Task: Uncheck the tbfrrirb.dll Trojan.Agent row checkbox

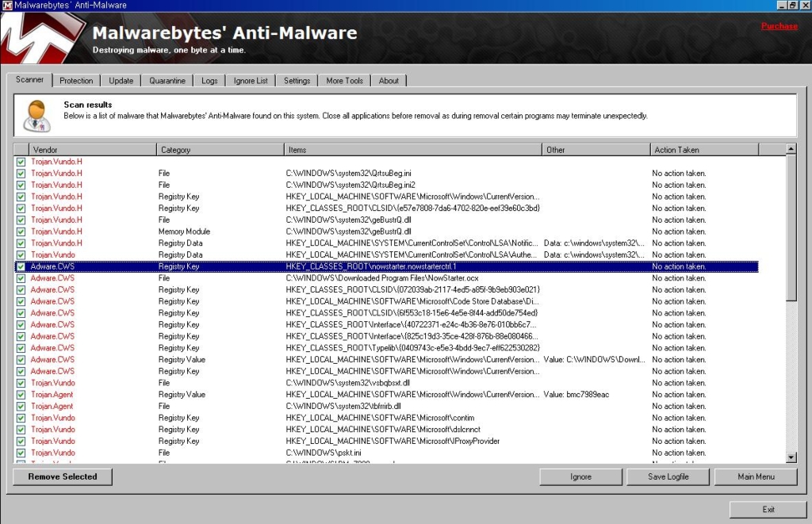Action: 21,407
